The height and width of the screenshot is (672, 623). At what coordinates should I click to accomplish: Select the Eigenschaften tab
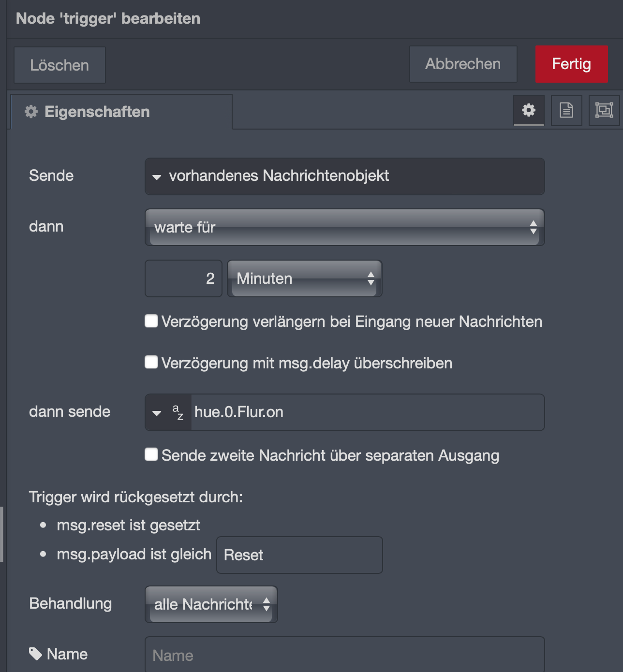point(121,112)
